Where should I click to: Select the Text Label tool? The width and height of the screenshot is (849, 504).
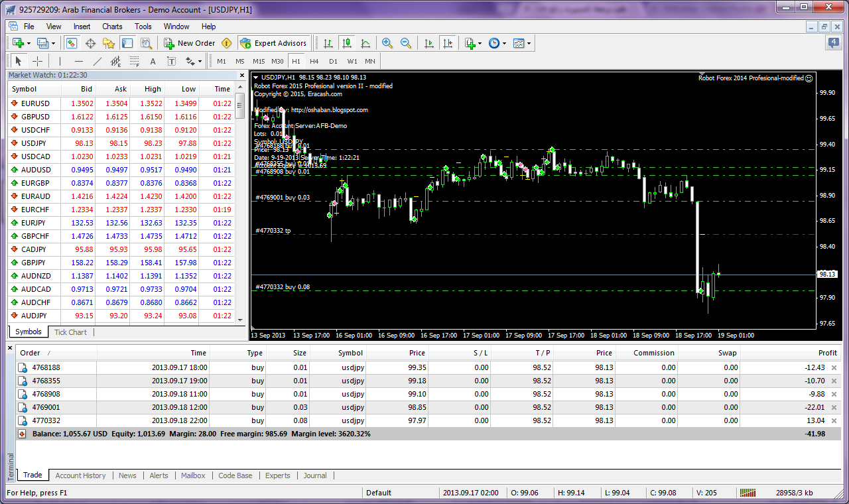172,61
